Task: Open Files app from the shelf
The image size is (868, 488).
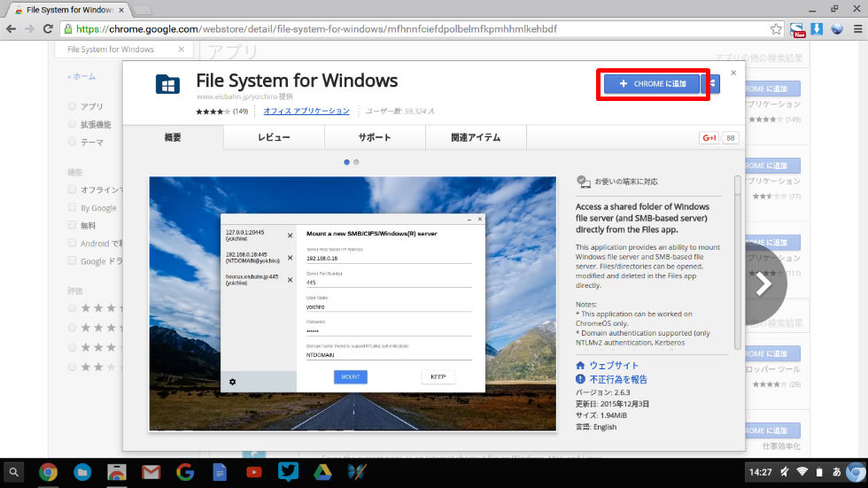Action: pos(82,472)
